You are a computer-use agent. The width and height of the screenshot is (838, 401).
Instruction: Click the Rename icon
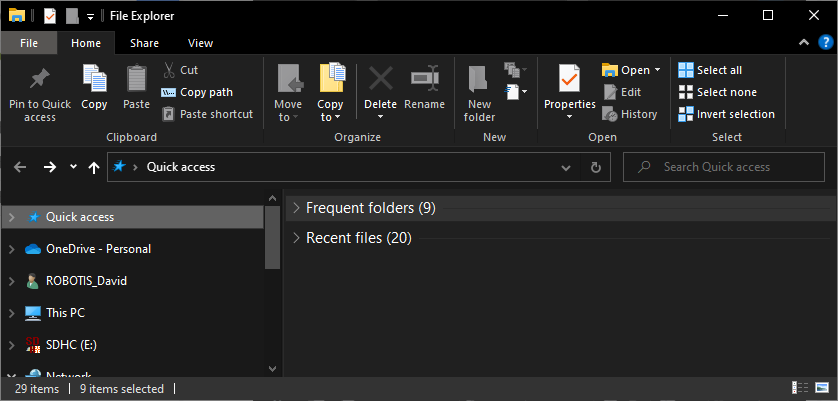click(424, 79)
